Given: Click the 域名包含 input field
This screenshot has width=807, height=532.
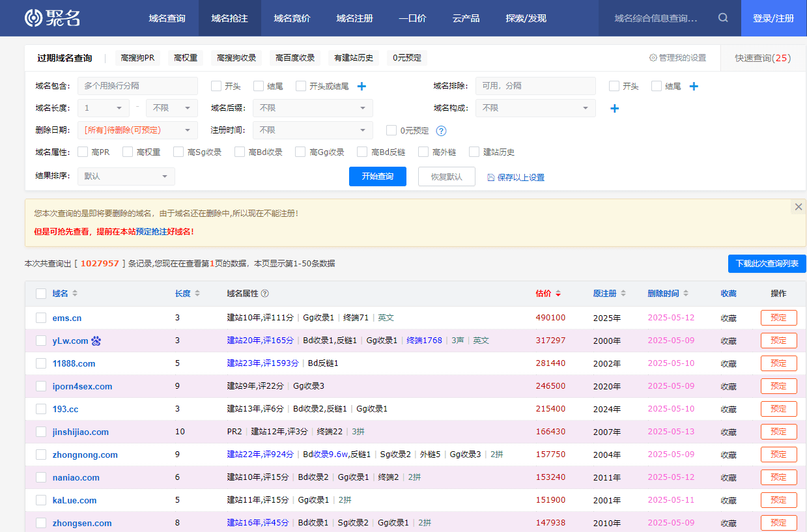Looking at the screenshot, I should click(137, 85).
